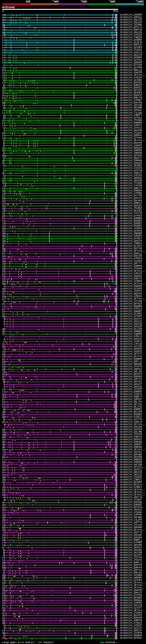Select the UniRef100_Q1SKW0 label
The width and height of the screenshot is (146, 644).
(131, 80)
